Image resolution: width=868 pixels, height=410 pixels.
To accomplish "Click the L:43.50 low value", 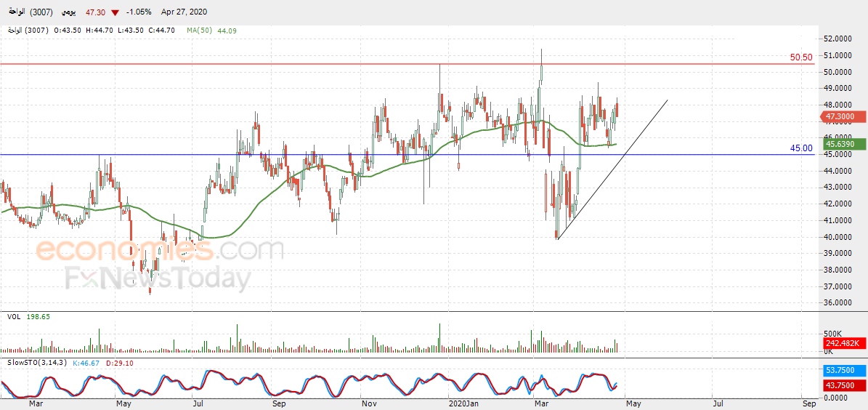I will pos(131,31).
